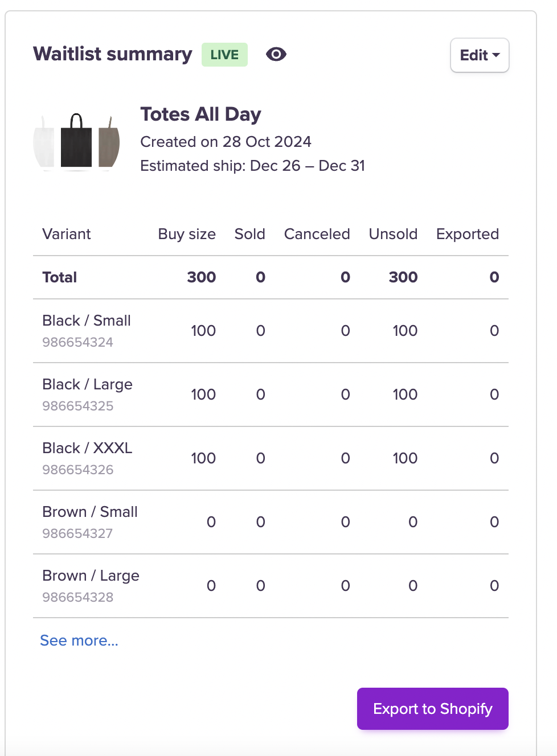Click the Sold column header

[x=249, y=234]
